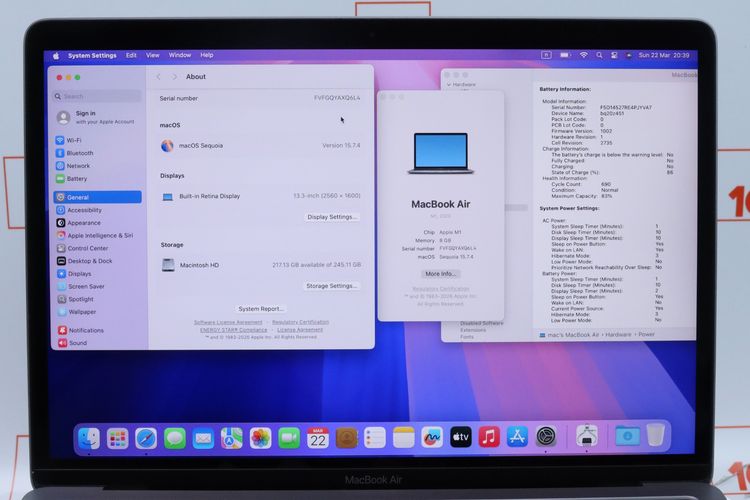Open Downloads folder in the Dock
This screenshot has width=750, height=500.
[628, 435]
